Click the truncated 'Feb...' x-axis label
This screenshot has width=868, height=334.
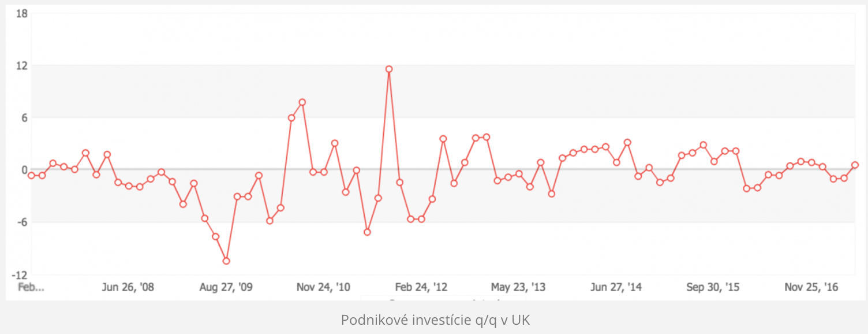[31, 287]
